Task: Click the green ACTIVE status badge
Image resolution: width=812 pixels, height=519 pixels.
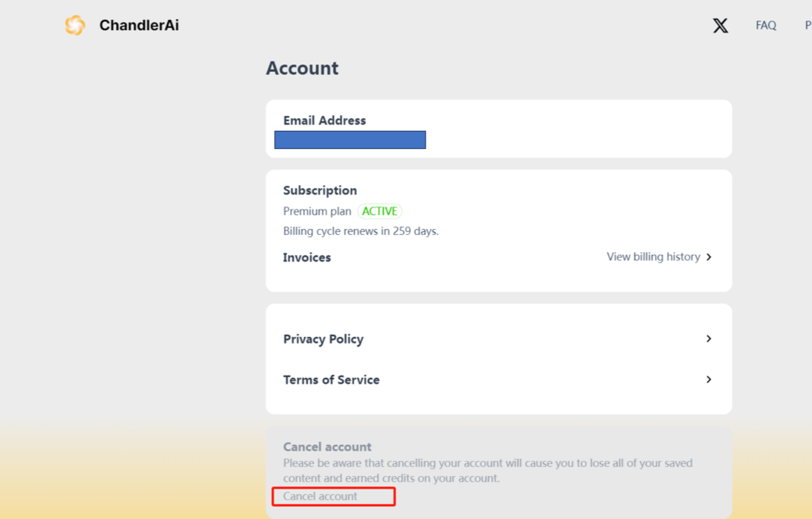Action: click(x=379, y=211)
